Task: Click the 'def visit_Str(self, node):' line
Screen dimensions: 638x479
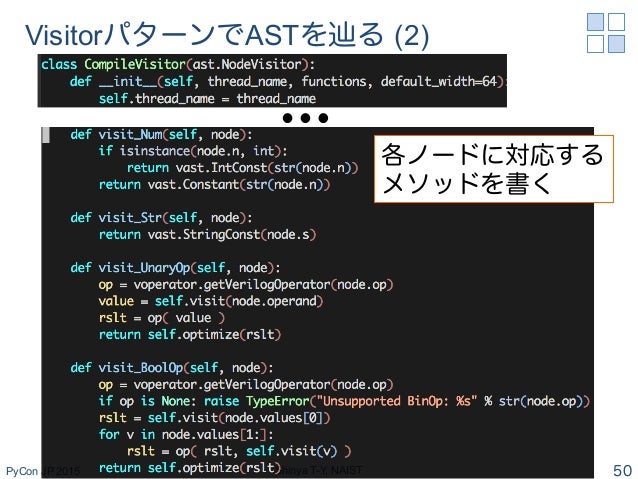Action: [161, 217]
